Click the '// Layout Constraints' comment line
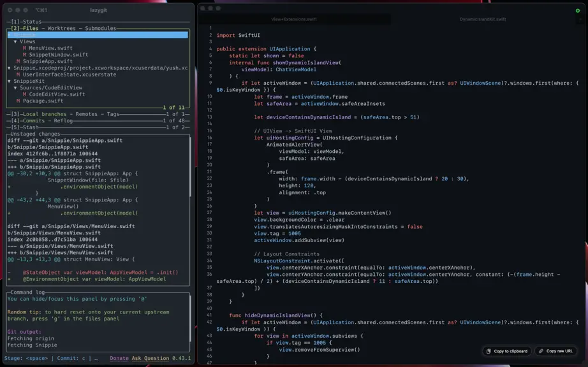The width and height of the screenshot is (588, 367). 286,254
